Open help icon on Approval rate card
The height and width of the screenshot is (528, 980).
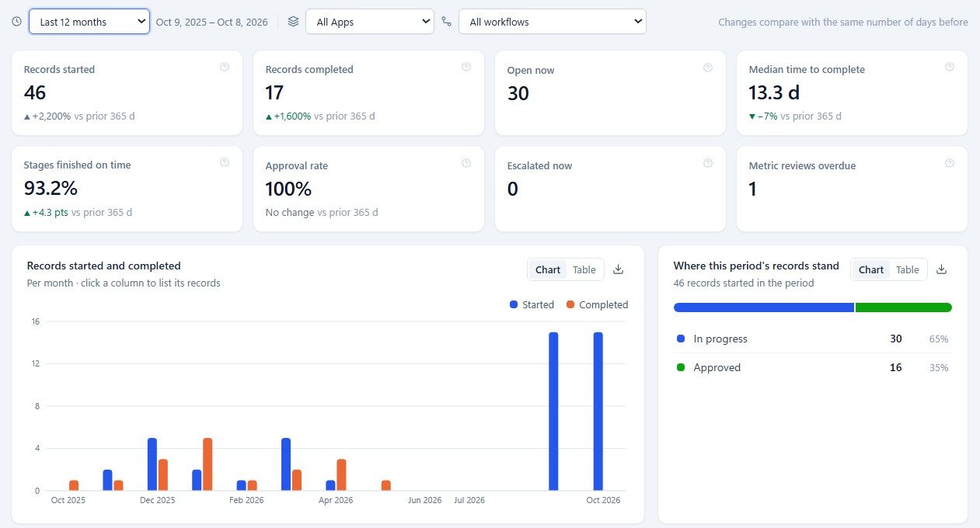(x=466, y=163)
